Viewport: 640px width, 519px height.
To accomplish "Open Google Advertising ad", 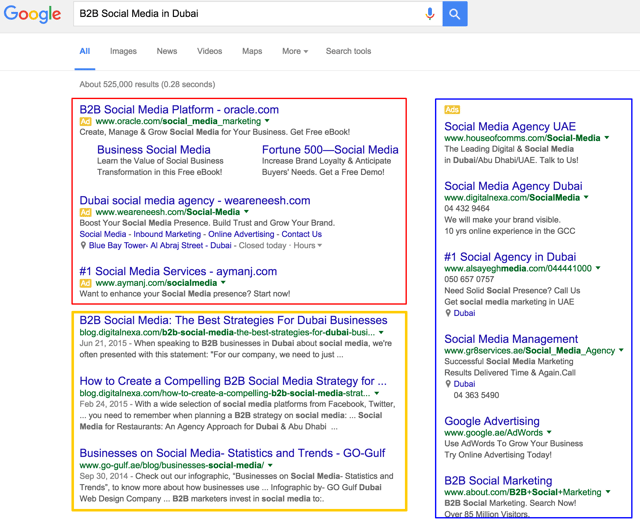I will 492,421.
